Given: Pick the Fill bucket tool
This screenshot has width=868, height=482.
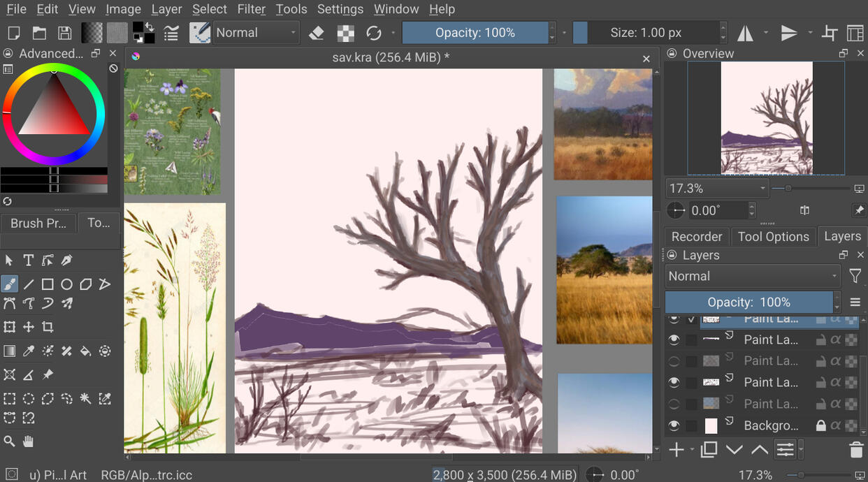Looking at the screenshot, I should [x=85, y=351].
